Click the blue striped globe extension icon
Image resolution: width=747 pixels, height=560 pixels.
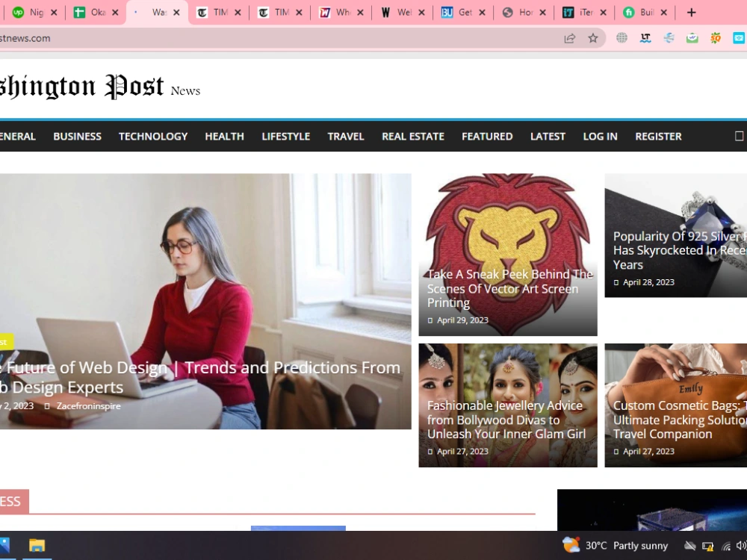click(x=669, y=38)
